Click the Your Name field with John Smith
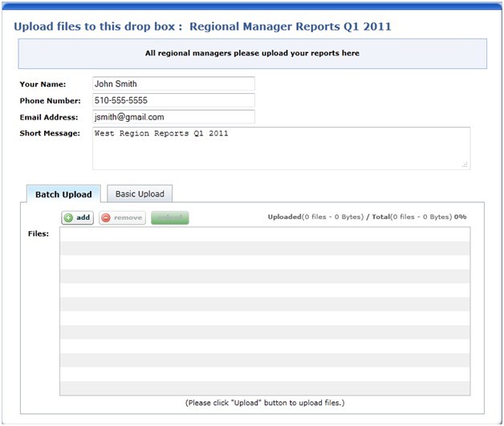Image resolution: width=504 pixels, height=426 pixels. 173,84
